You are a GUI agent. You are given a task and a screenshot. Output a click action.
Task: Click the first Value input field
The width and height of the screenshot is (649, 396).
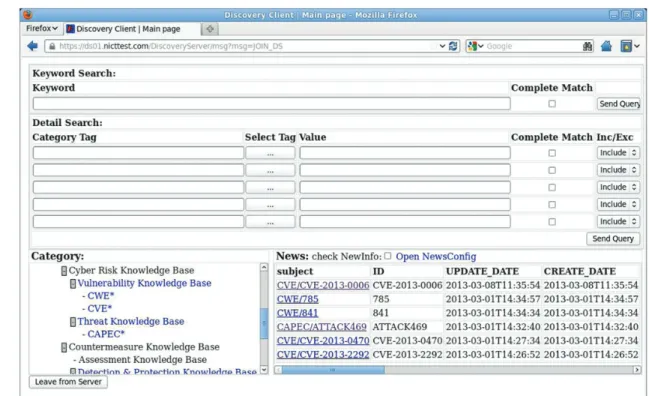[405, 153]
